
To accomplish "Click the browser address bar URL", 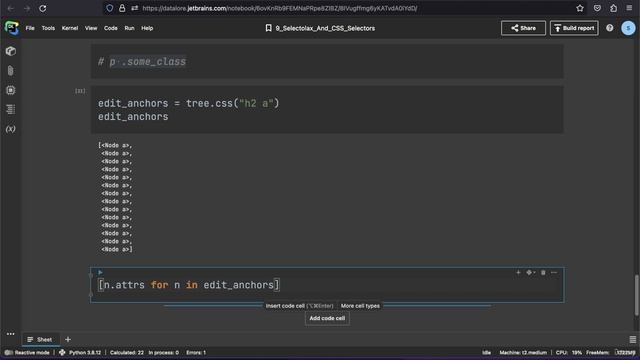I will (x=280, y=8).
